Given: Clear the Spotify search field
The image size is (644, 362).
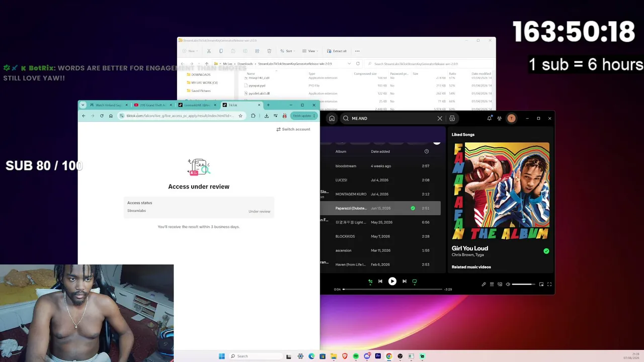Looking at the screenshot, I should click(440, 118).
